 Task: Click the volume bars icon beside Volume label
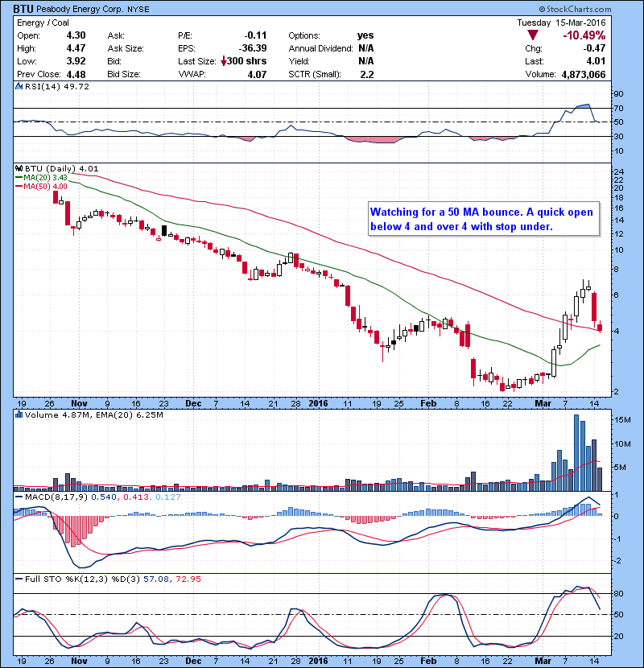pos(19,414)
